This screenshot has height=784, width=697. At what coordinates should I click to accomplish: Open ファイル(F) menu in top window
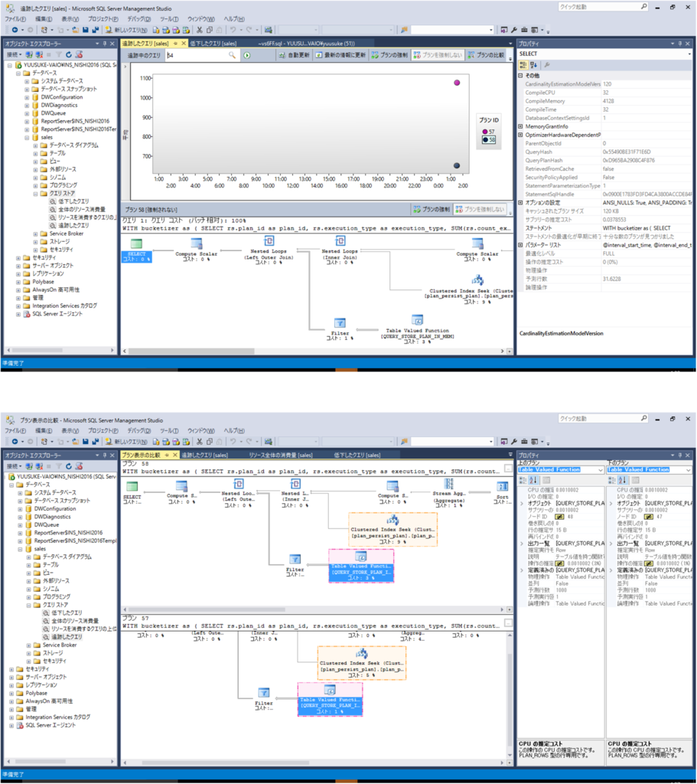15,19
